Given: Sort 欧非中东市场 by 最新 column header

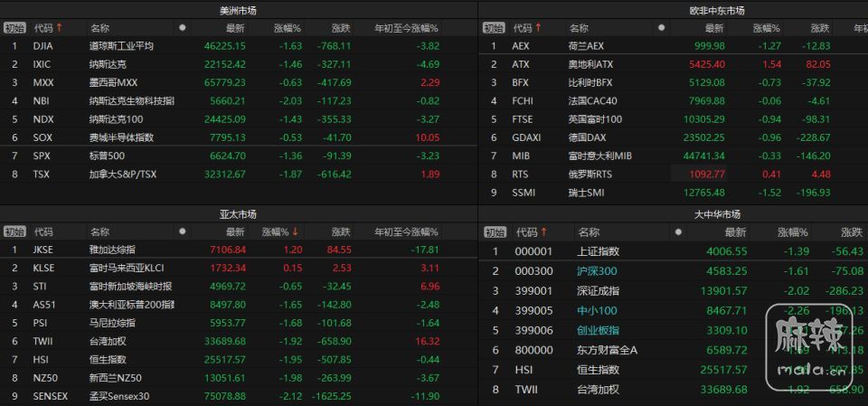Looking at the screenshot, I should (715, 29).
